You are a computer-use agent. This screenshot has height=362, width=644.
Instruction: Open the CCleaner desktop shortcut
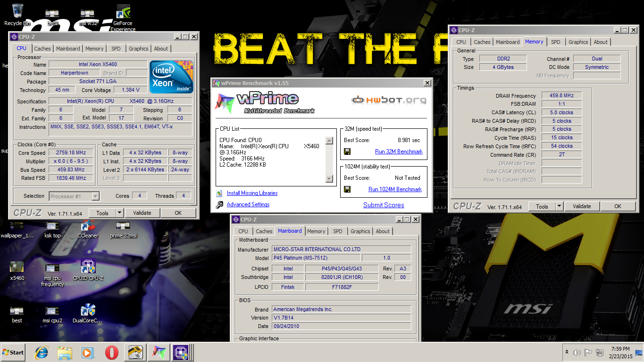(88, 229)
